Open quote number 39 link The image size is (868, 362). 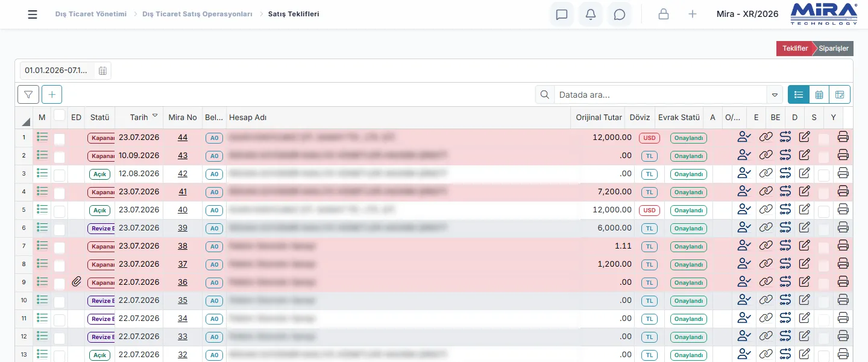183,228
